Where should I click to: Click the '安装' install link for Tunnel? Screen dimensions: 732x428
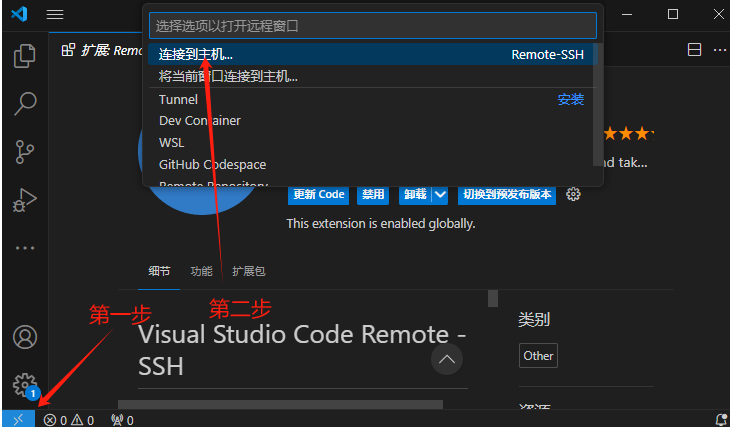coord(570,99)
